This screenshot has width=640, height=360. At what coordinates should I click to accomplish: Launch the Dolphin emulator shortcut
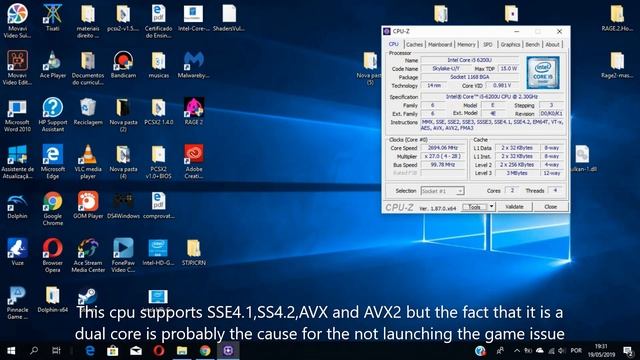(17, 205)
